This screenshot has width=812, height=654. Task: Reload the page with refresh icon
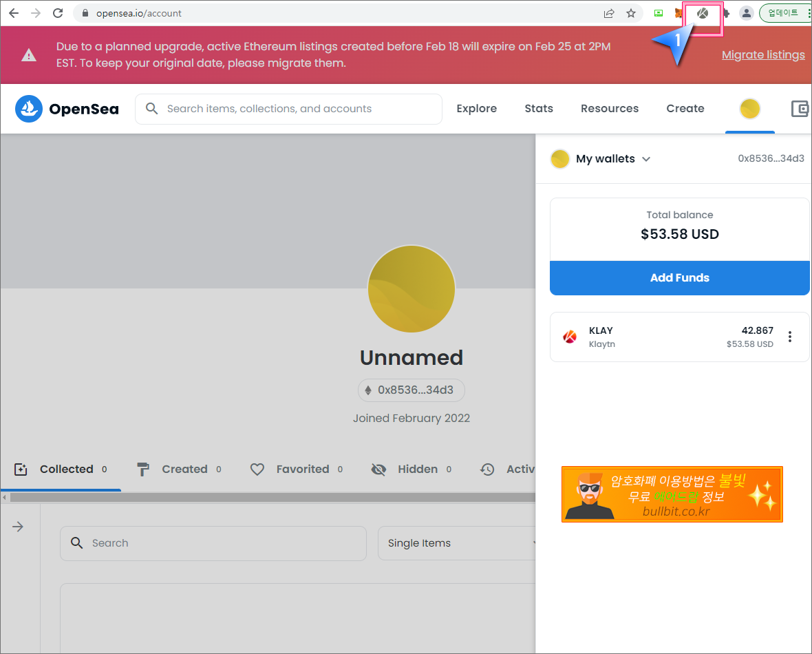tap(58, 13)
